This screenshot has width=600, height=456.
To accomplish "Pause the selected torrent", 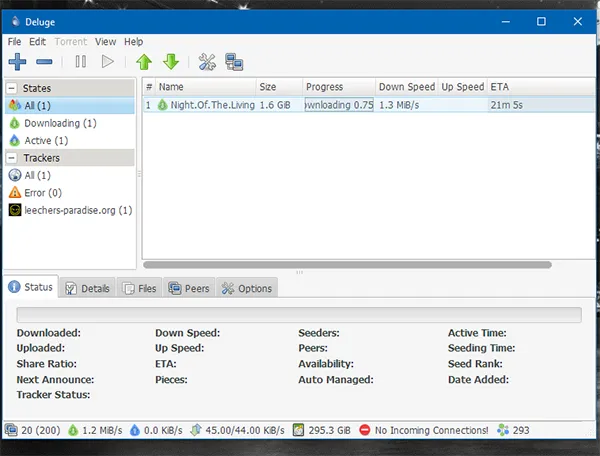I will (x=80, y=62).
